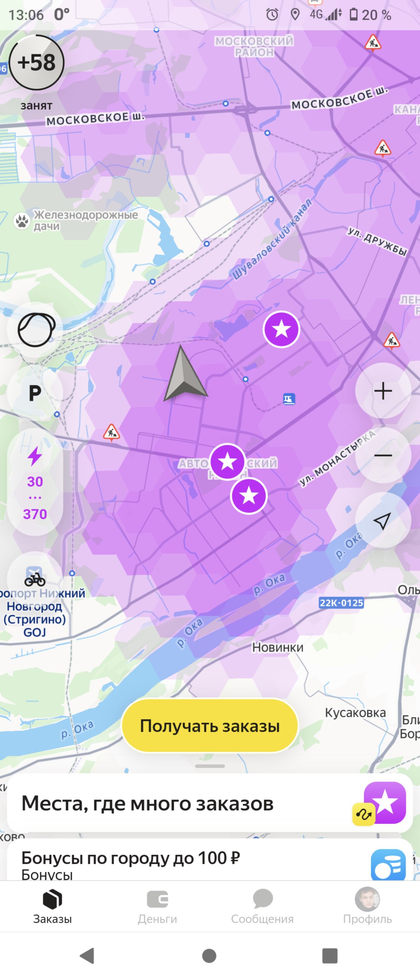This screenshot has width=420, height=980.
Task: Open the parking P button
Action: click(35, 393)
